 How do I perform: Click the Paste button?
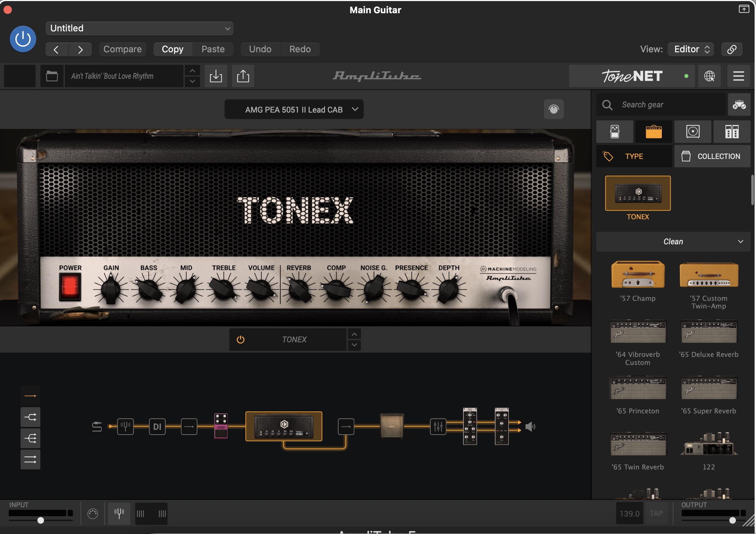213,49
